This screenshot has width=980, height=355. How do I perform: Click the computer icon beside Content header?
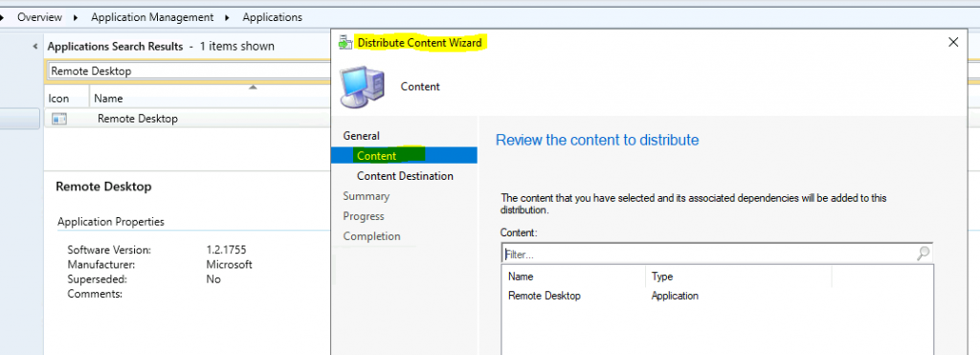tap(363, 86)
